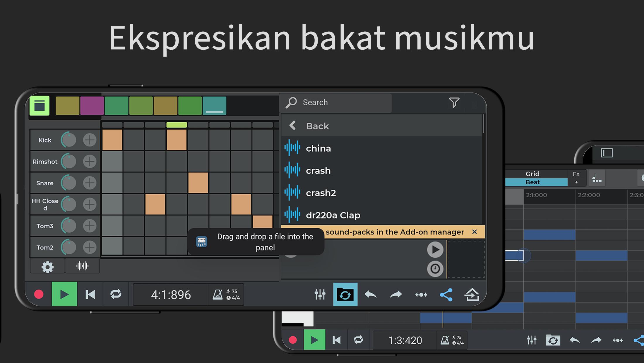Image resolution: width=644 pixels, height=363 pixels.
Task: Adjust the Snare volume knob
Action: (x=68, y=183)
